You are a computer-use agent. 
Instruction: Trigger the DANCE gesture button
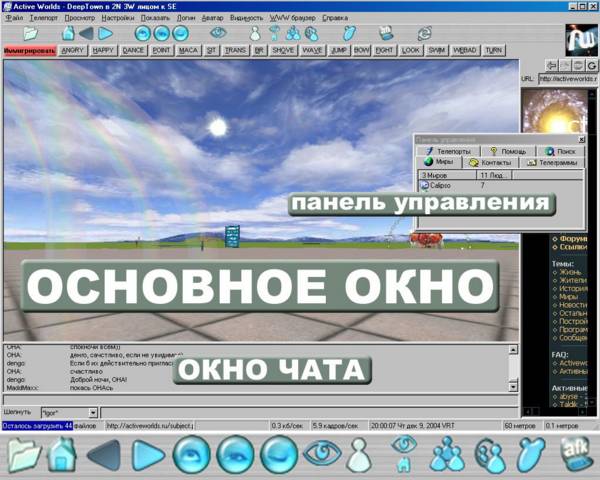133,51
